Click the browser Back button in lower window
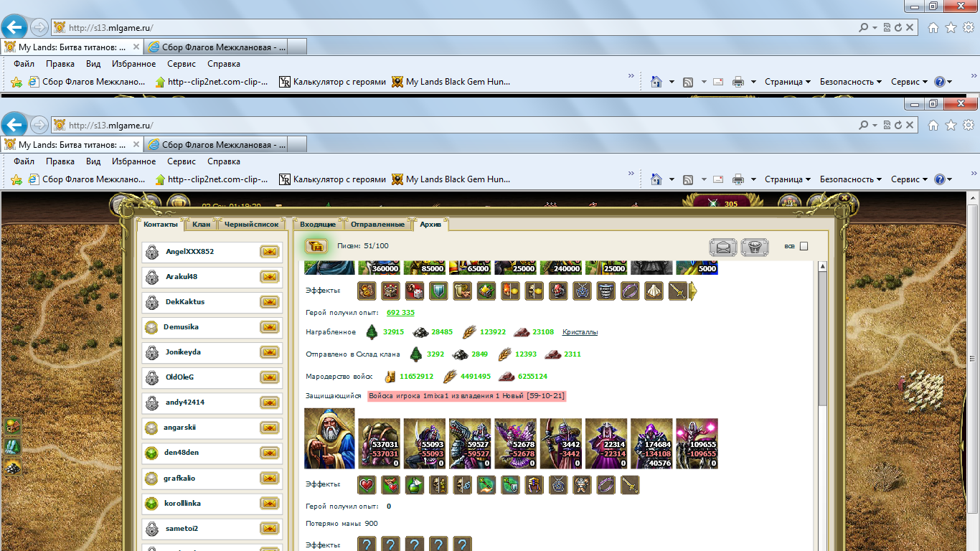 click(x=14, y=126)
